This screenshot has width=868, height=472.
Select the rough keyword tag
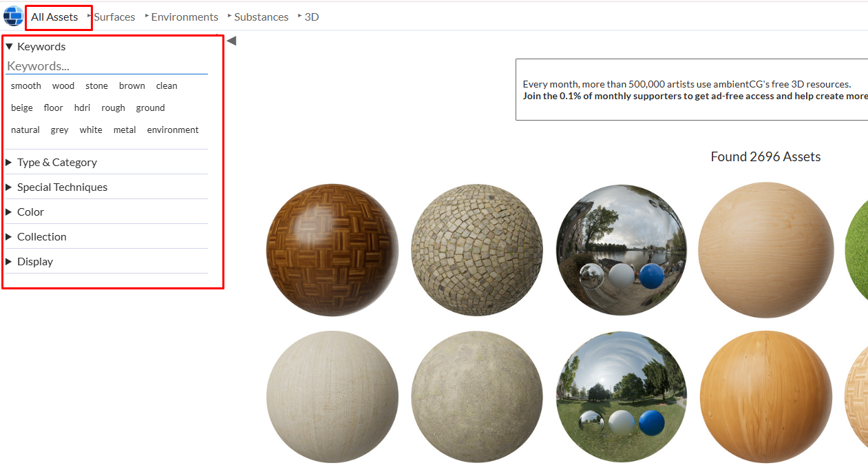tap(113, 107)
